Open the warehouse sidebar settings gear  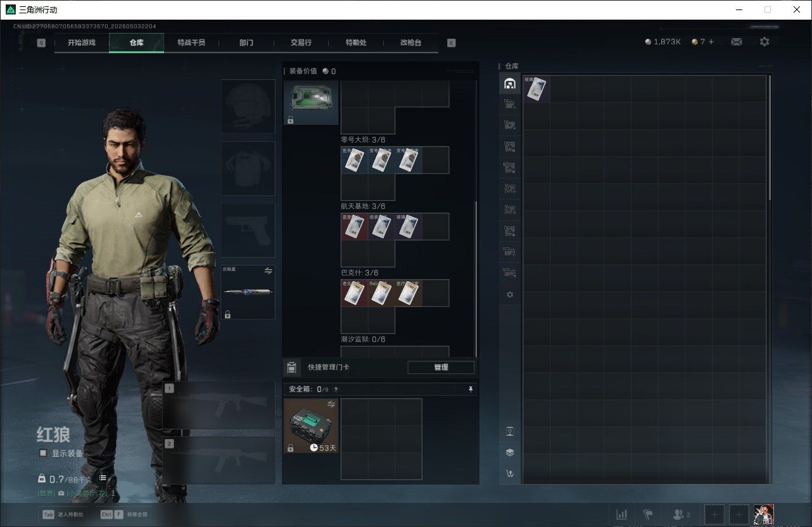510,295
